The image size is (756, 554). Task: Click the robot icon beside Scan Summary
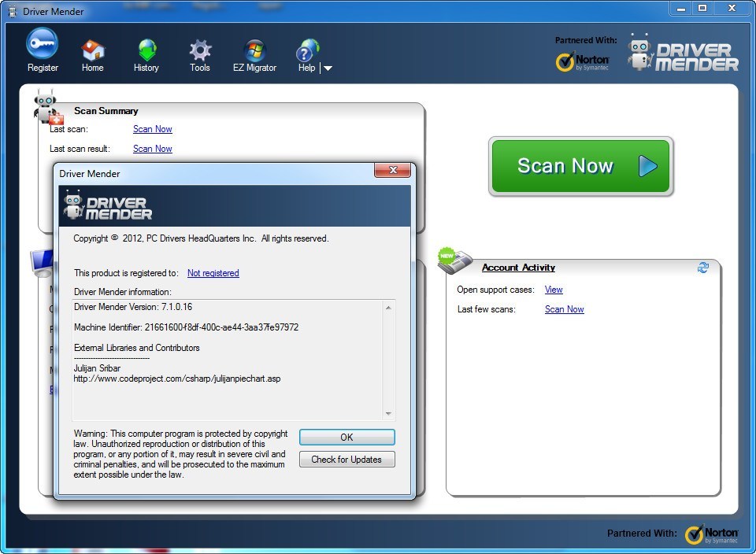point(48,107)
